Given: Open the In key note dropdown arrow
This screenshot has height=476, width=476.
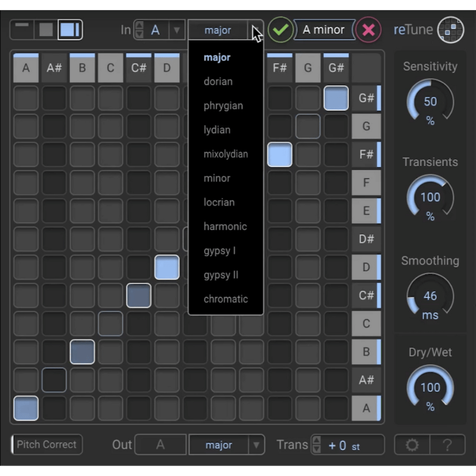Looking at the screenshot, I should coord(177,30).
